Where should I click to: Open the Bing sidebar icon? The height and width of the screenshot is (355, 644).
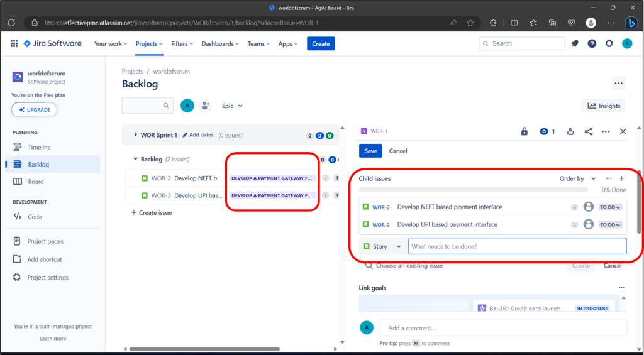(631, 23)
